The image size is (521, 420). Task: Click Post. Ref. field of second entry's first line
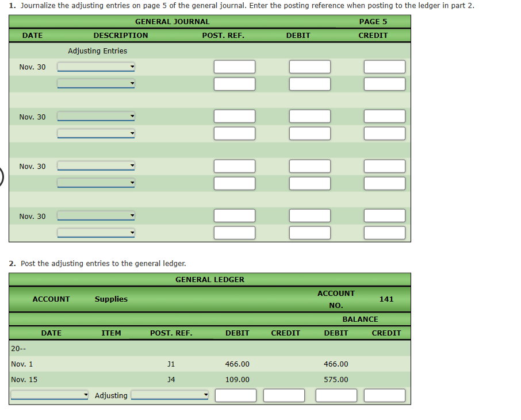point(235,116)
